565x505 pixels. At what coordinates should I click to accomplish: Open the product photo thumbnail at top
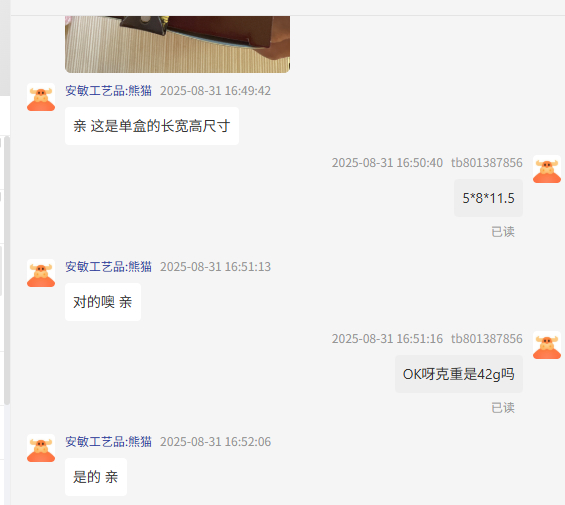(x=177, y=44)
